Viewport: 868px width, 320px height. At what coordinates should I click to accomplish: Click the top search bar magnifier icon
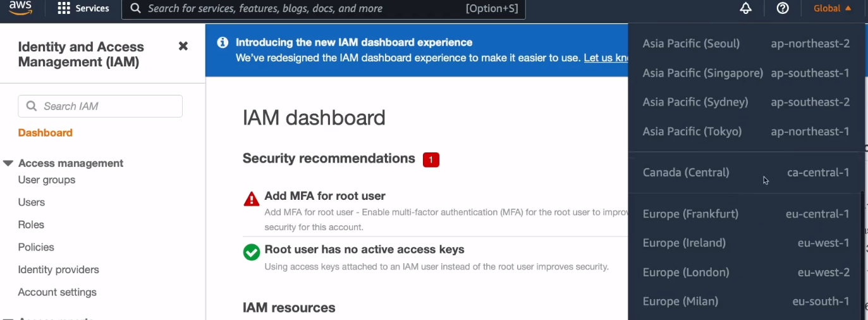pos(135,8)
